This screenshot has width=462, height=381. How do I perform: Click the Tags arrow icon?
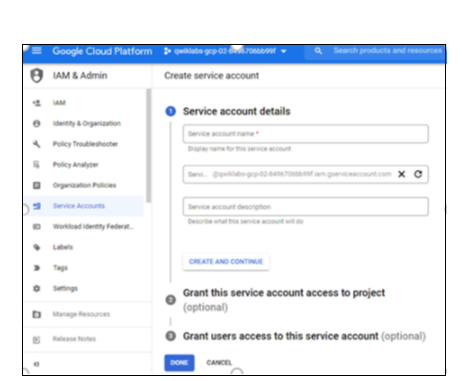(x=37, y=268)
